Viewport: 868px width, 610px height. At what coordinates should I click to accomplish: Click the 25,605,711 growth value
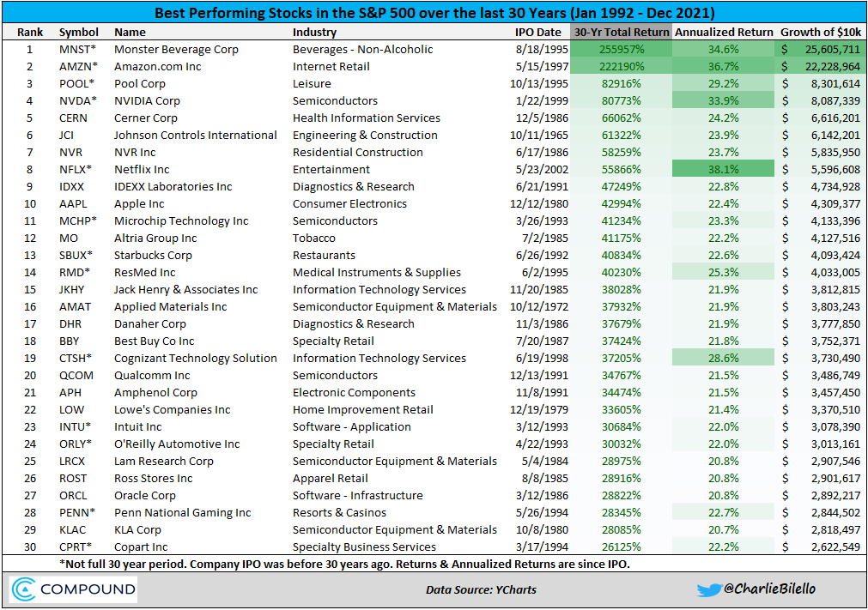[833, 49]
